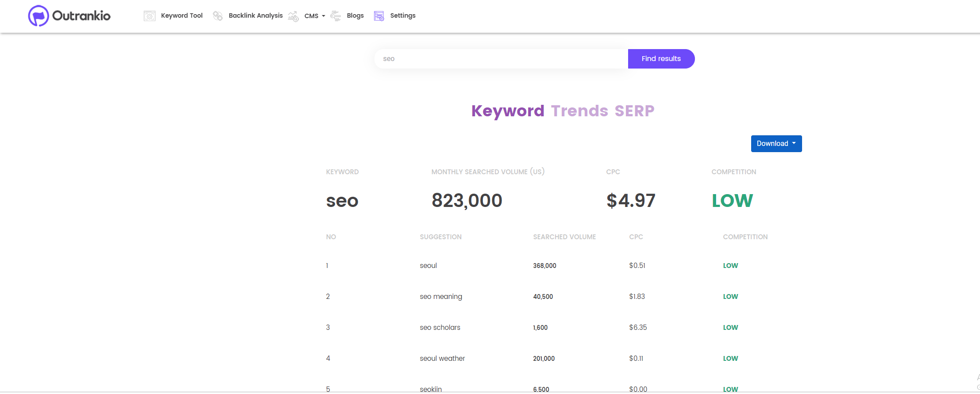
Task: Open the Keyword Tool page
Action: [182, 15]
